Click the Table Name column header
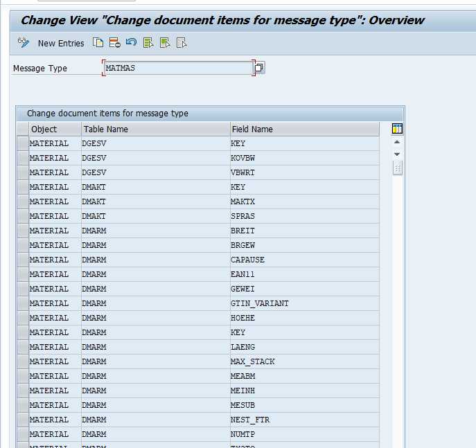The height and width of the screenshot is (448, 476). pyautogui.click(x=155, y=129)
